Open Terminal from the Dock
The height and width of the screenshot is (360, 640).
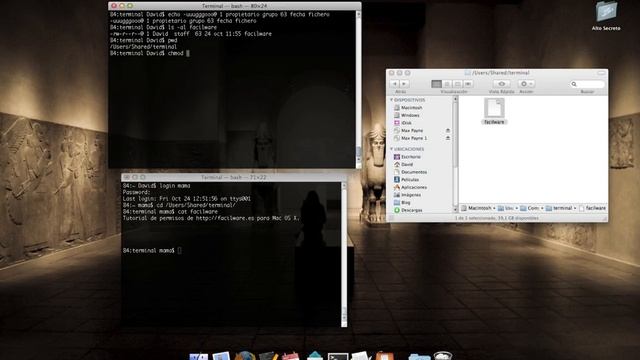(338, 356)
